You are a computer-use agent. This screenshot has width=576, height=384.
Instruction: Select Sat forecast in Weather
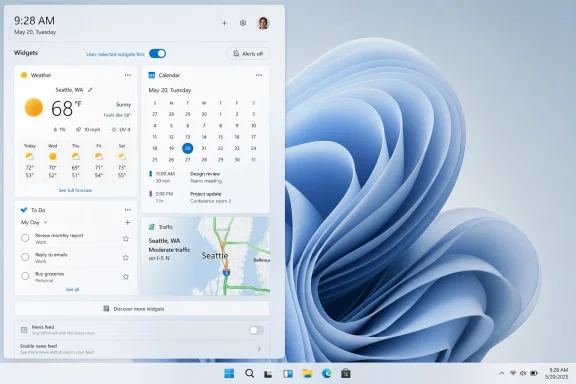tap(122, 161)
